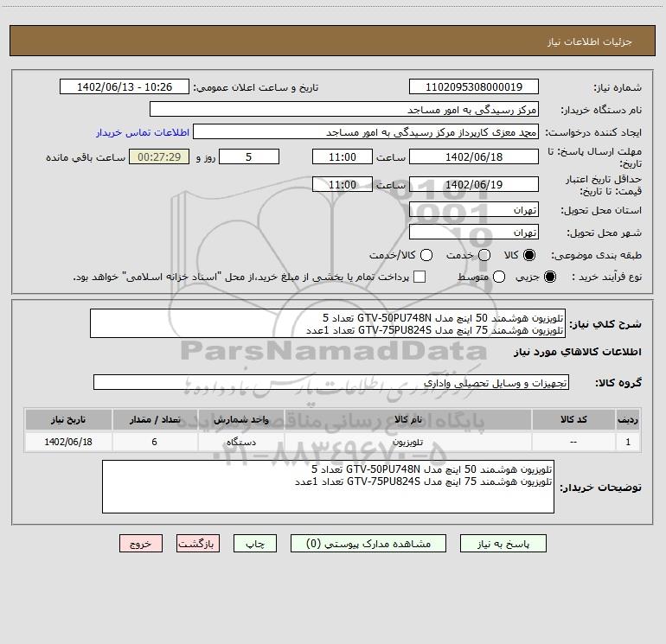Click نام کالا column header
Image resolution: width=666 pixels, height=644 pixels.
[x=407, y=419]
